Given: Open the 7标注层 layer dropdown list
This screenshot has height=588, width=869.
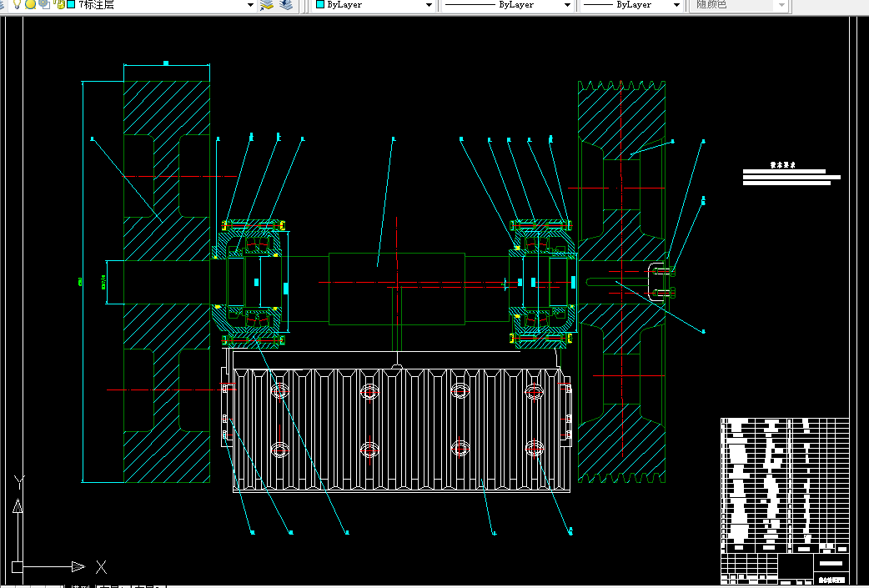Looking at the screenshot, I should tap(250, 5).
